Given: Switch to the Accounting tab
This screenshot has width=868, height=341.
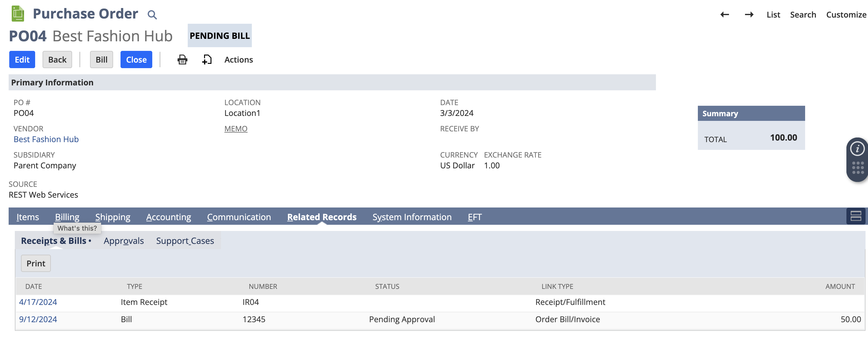Looking at the screenshot, I should point(169,217).
